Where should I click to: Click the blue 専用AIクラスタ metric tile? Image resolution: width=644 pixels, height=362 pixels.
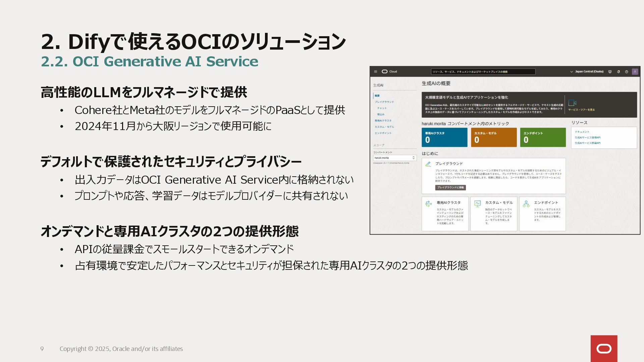pyautogui.click(x=444, y=137)
